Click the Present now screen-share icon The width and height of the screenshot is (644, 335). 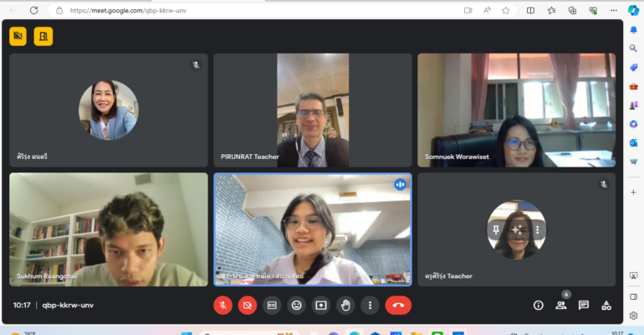(320, 306)
